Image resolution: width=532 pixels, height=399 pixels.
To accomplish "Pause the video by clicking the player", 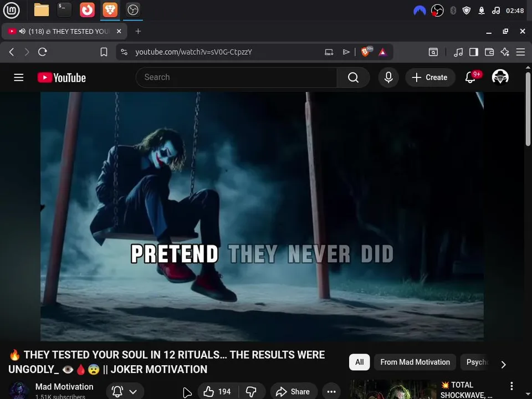I will tap(262, 216).
